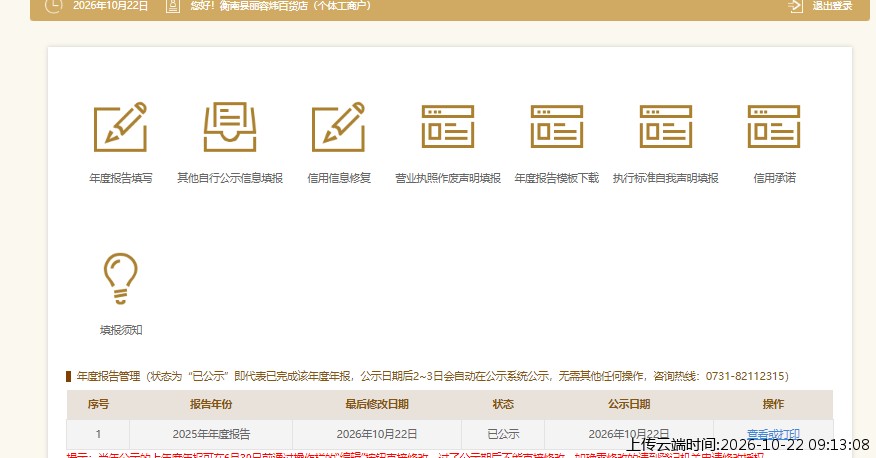
Task: Click the 信用信息修复 label
Action: 339,178
